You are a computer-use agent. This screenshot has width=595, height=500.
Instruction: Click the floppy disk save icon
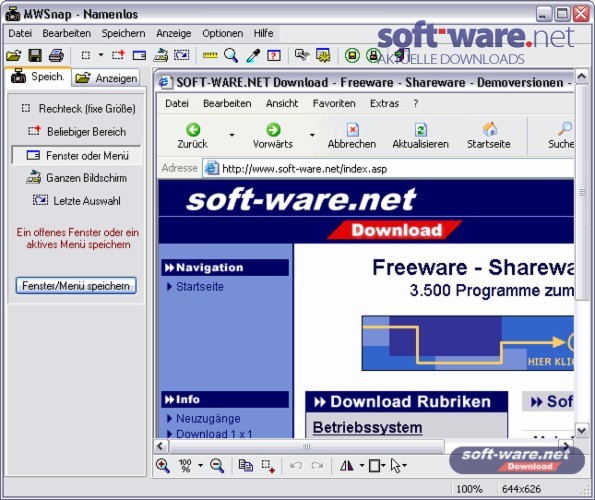pos(35,56)
